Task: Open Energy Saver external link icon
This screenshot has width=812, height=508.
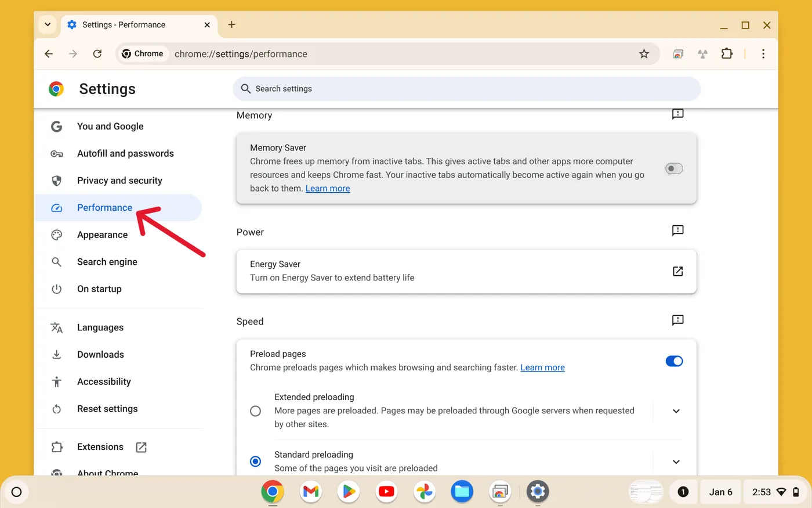Action: coord(677,271)
